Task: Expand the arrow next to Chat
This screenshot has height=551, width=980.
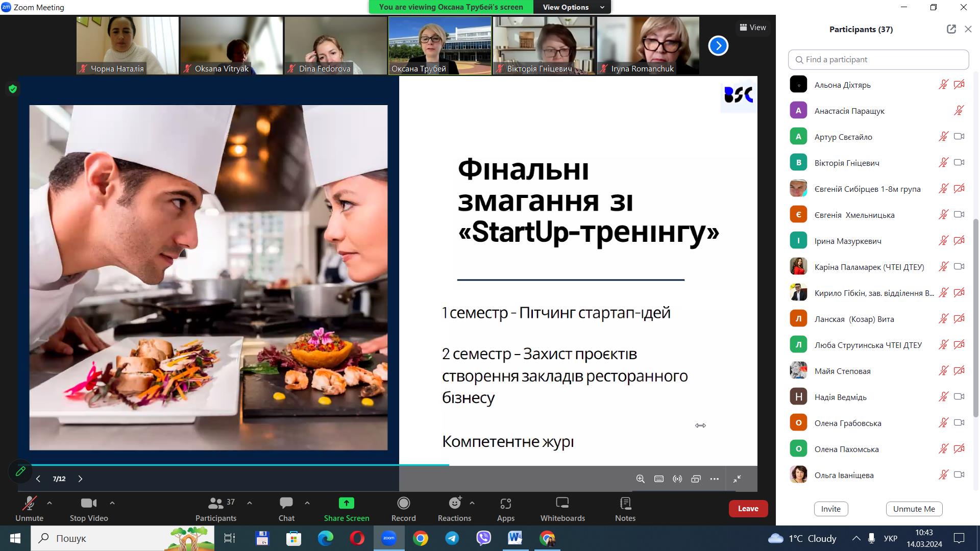Action: 307,503
